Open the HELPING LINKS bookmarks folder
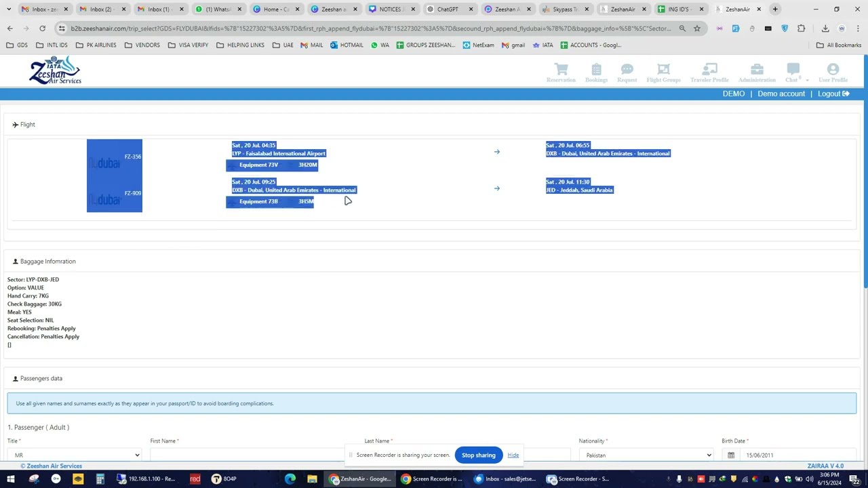 pos(240,45)
